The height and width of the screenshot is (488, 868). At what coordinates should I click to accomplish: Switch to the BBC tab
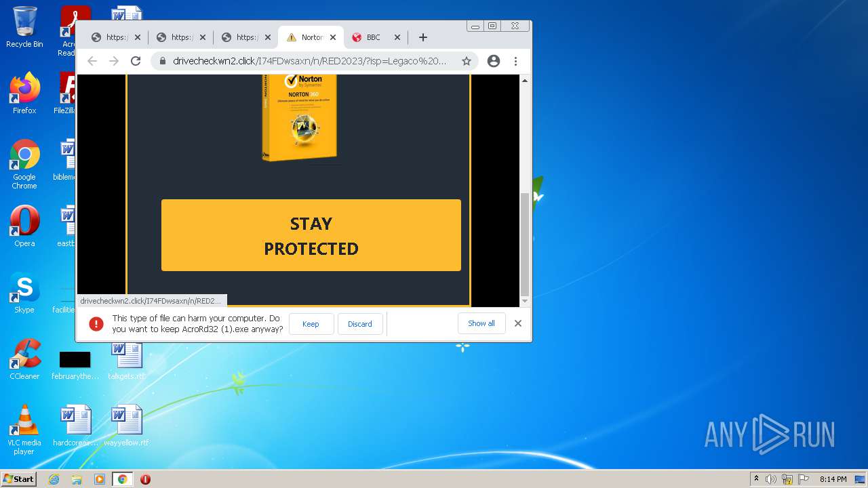point(374,37)
